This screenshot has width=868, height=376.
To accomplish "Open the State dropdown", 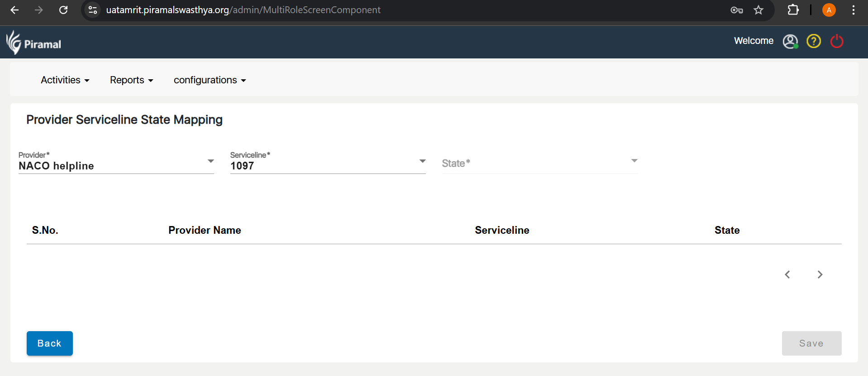I will [539, 164].
